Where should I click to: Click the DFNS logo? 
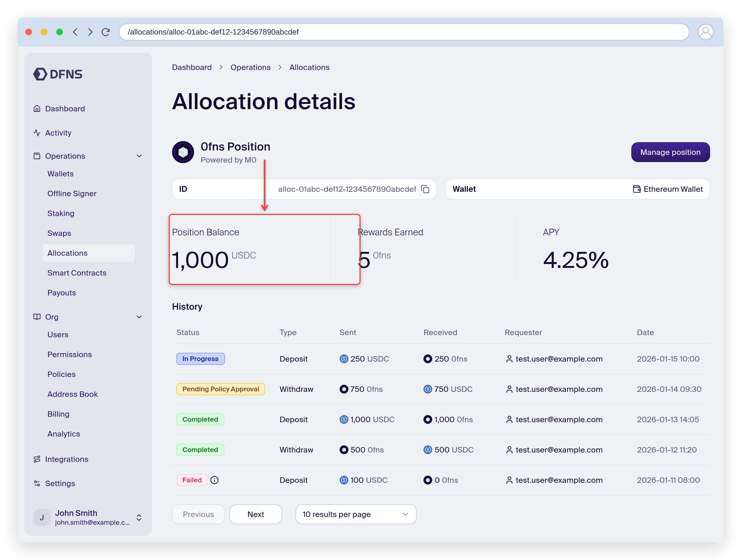click(58, 74)
